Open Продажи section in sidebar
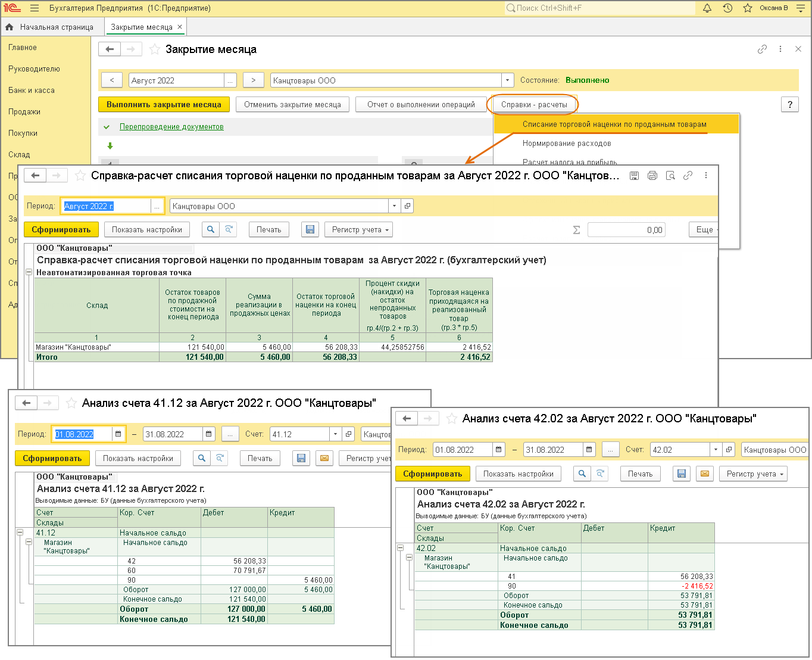The width and height of the screenshot is (812, 660). point(24,112)
